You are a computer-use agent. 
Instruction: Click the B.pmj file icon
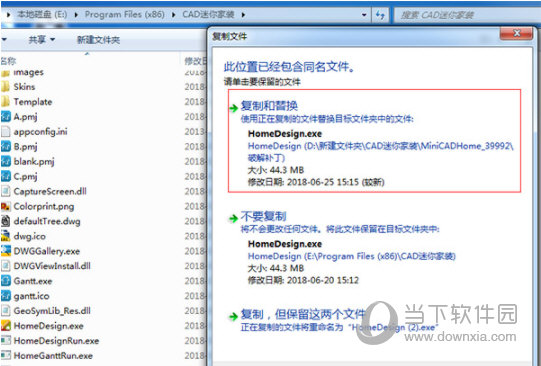coord(6,147)
